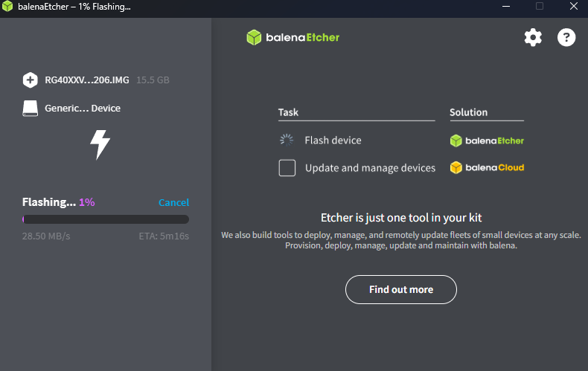The height and width of the screenshot is (371, 588).
Task: Minimize the balenaEtcher window
Action: tap(505, 7)
